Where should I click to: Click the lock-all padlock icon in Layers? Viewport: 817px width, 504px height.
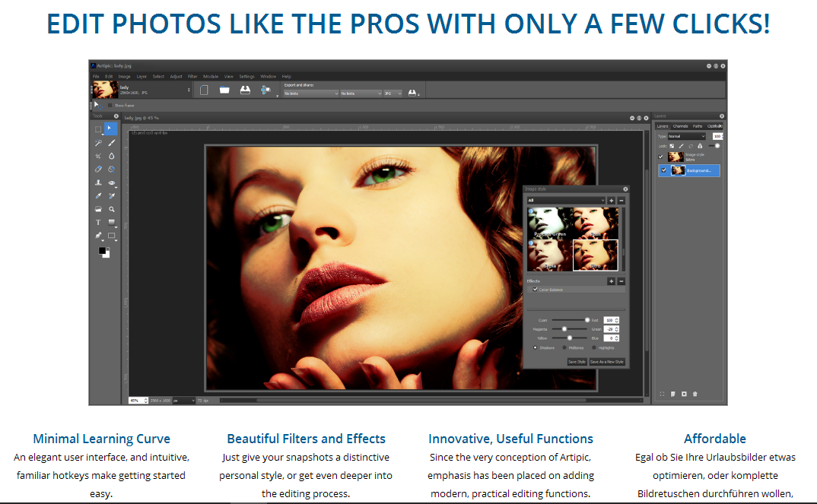click(700, 146)
